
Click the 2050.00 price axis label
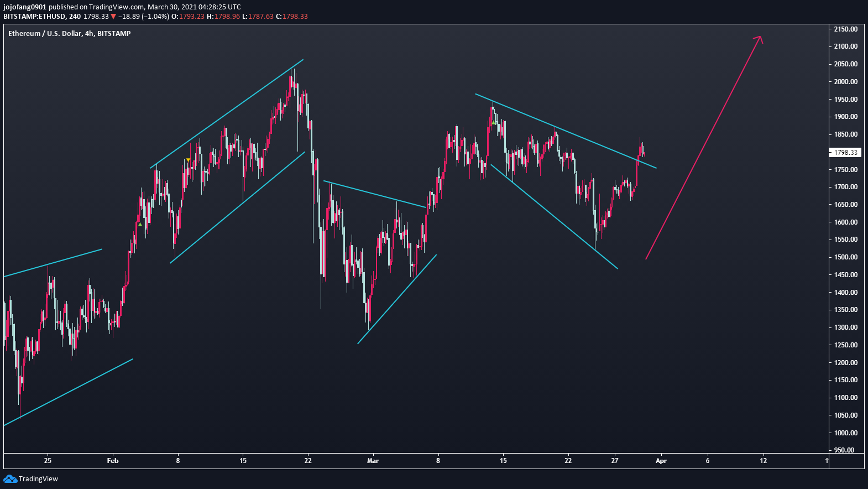846,64
